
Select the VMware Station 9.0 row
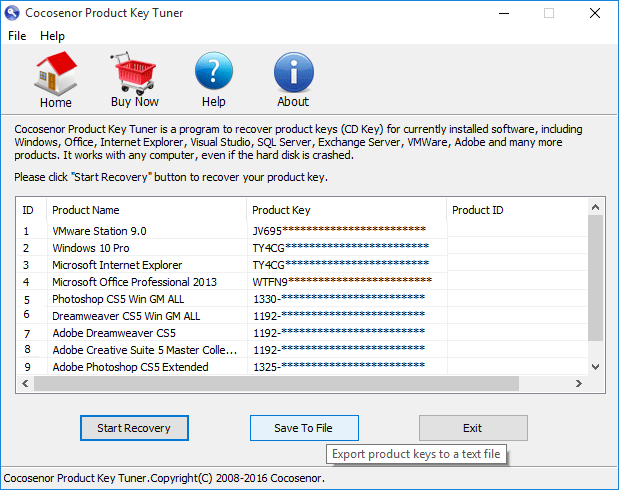(x=302, y=231)
